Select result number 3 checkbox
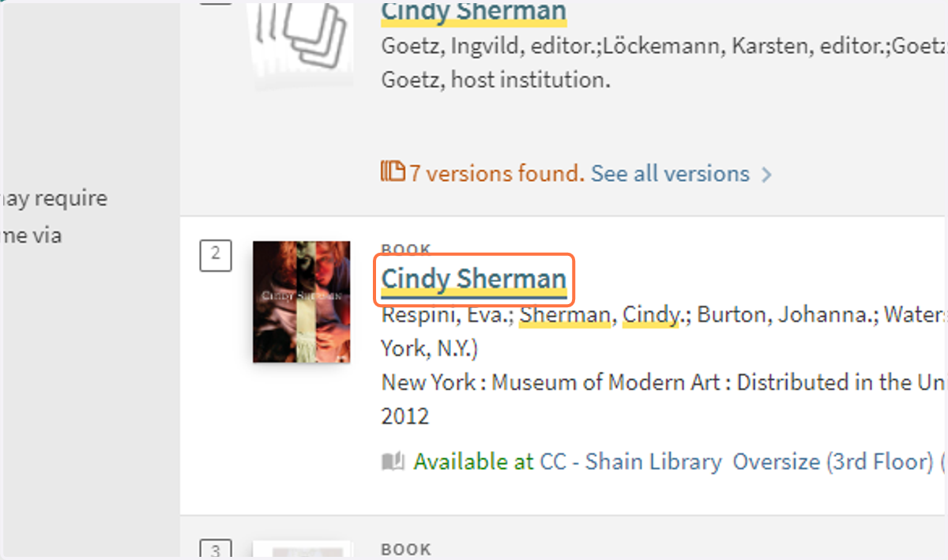Viewport: 948px width, 560px height. coord(216,550)
